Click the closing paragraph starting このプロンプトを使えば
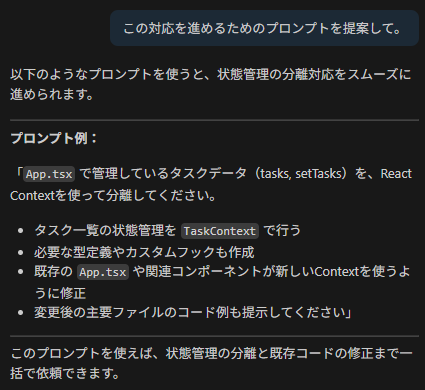The height and width of the screenshot is (390, 425). pos(211,363)
